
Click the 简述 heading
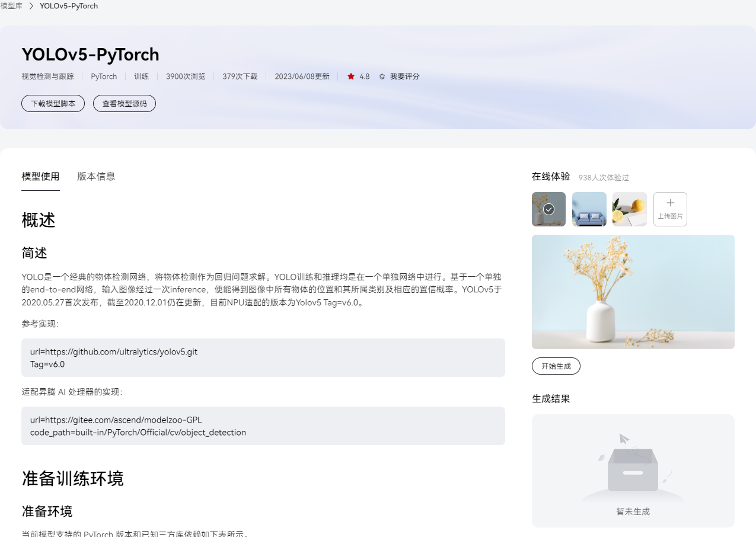point(34,253)
